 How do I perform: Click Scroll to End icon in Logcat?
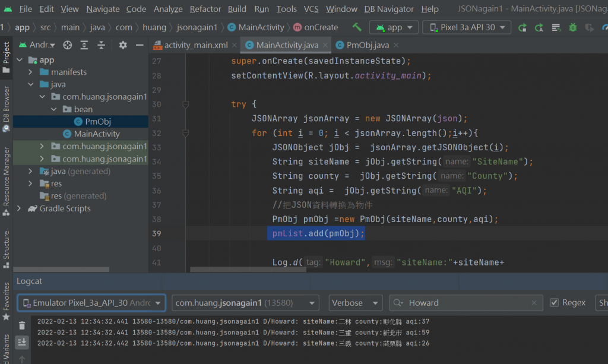(22, 342)
